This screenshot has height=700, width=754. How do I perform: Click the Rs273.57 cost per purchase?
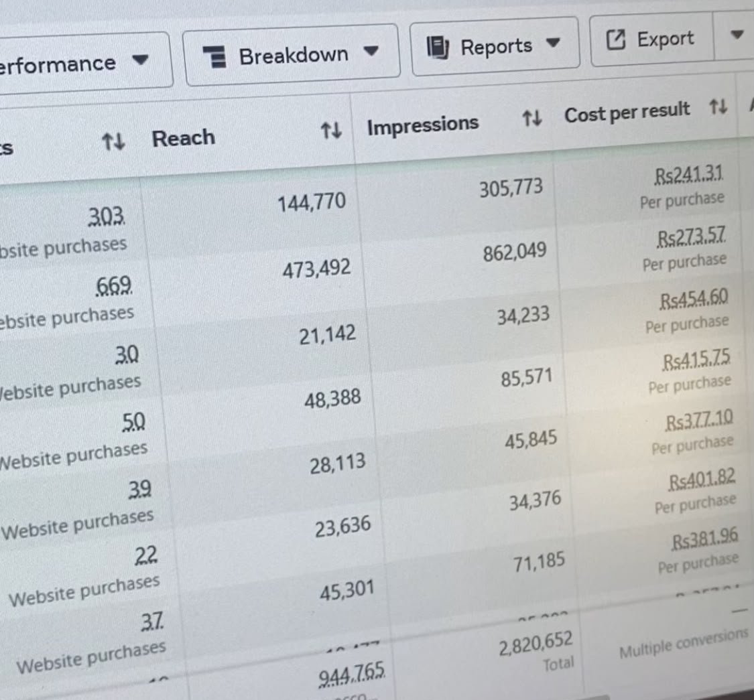[692, 237]
